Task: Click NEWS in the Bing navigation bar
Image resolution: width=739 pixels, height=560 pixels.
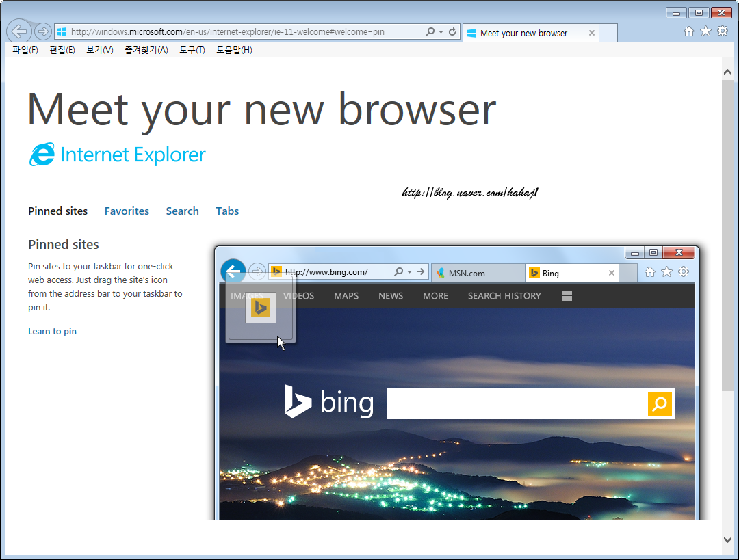Action: (391, 296)
